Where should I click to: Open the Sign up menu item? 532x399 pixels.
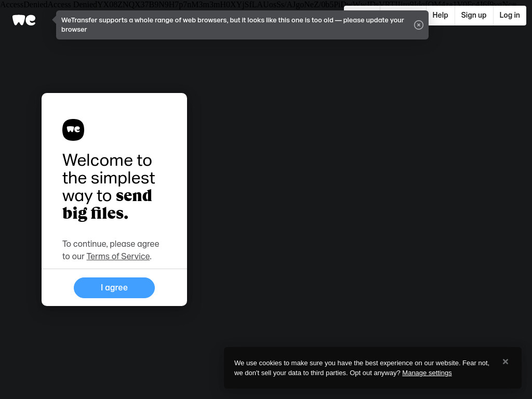(x=473, y=15)
